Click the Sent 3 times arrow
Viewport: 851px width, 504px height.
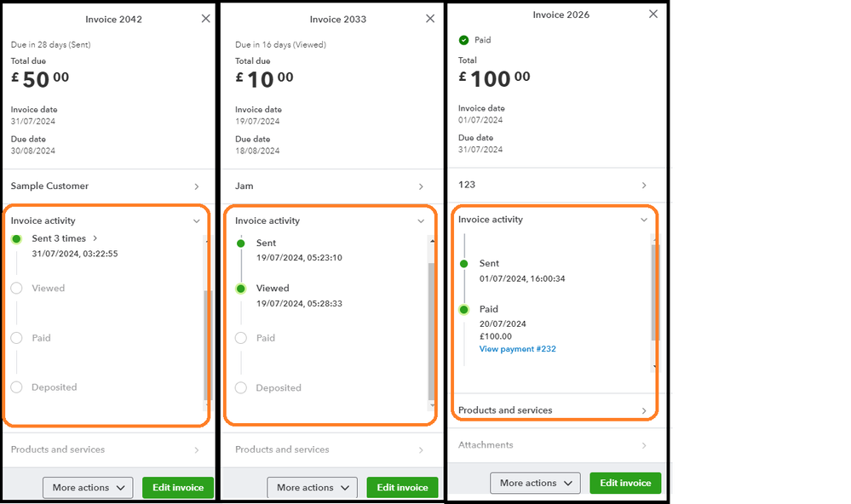95,239
